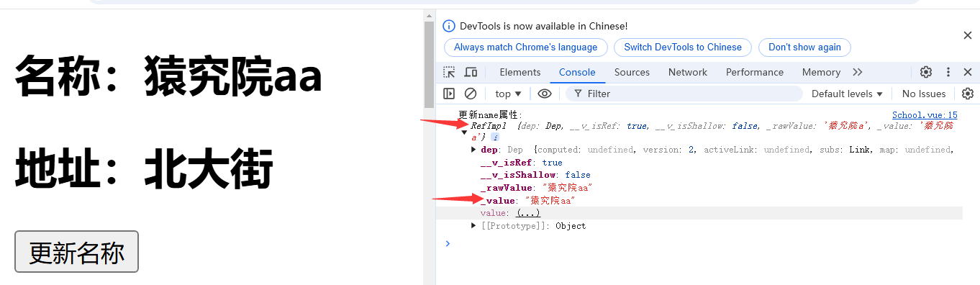This screenshot has width=980, height=285.
Task: Select the _rawValue: "猿究院aa" row
Action: (x=536, y=188)
